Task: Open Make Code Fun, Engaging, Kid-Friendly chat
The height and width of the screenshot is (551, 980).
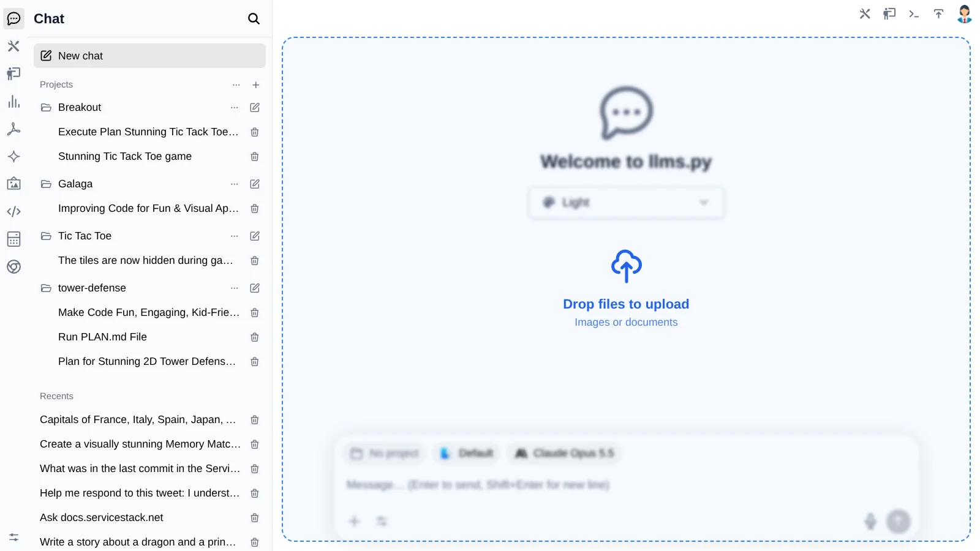Action: click(x=149, y=312)
